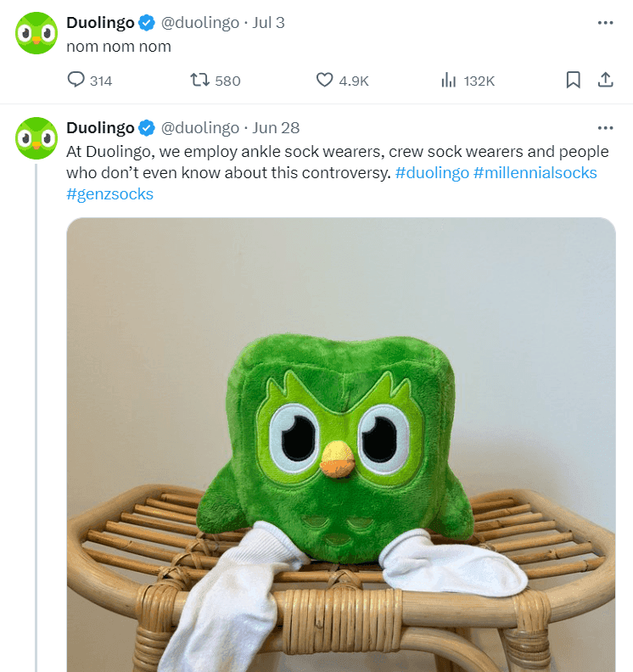Image resolution: width=633 pixels, height=672 pixels.
Task: Click the verified badge on the Jul 3 tweet
Action: [147, 23]
